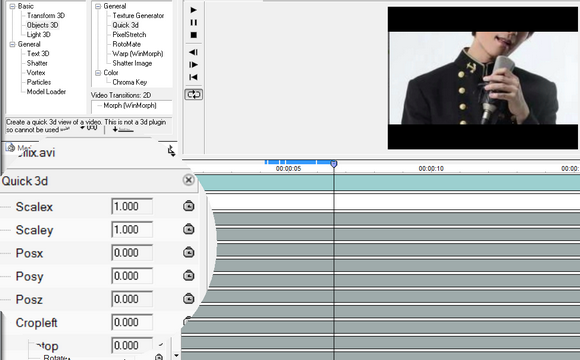Click the timeline playhead marker

334,164
